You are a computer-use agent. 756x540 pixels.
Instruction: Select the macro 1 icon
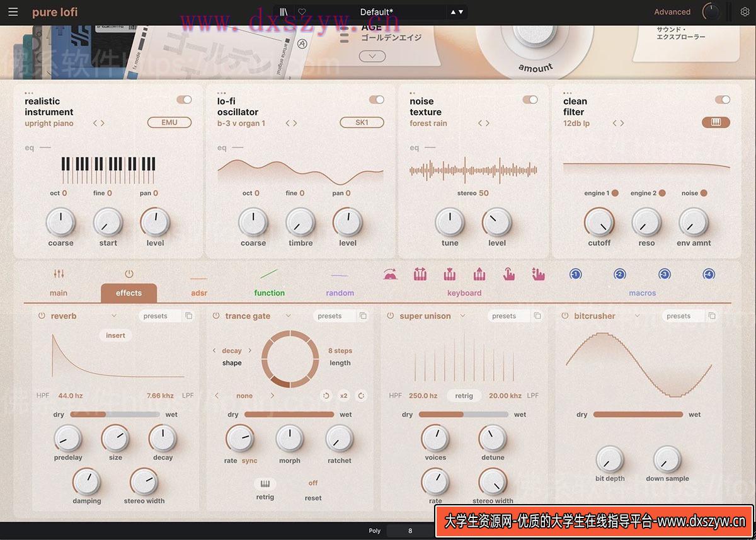point(575,274)
